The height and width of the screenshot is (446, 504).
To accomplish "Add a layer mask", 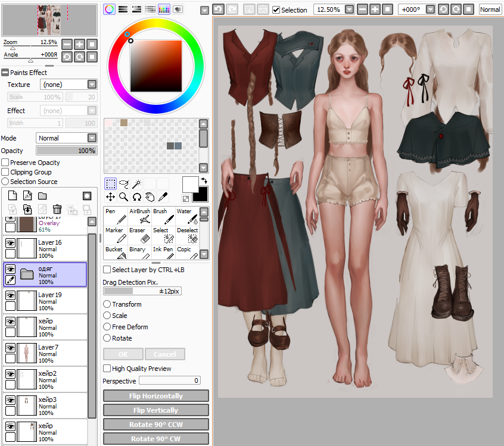I will tap(87, 196).
